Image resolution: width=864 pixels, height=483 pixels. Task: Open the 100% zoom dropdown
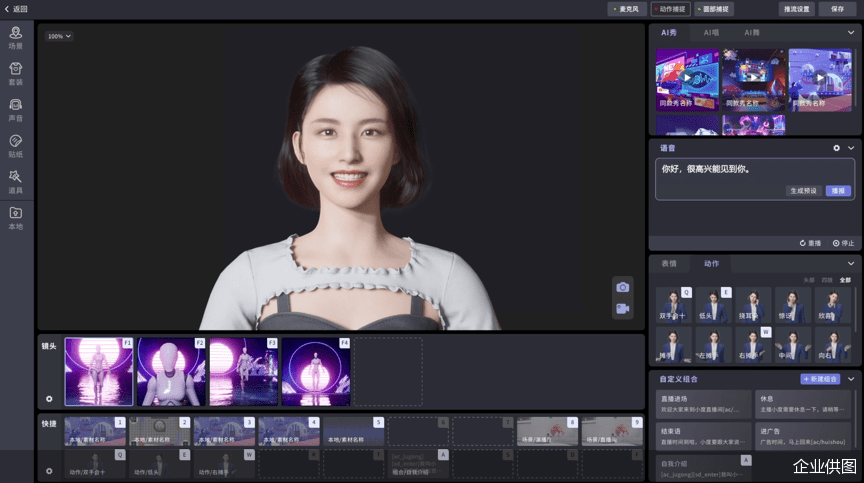(x=59, y=36)
